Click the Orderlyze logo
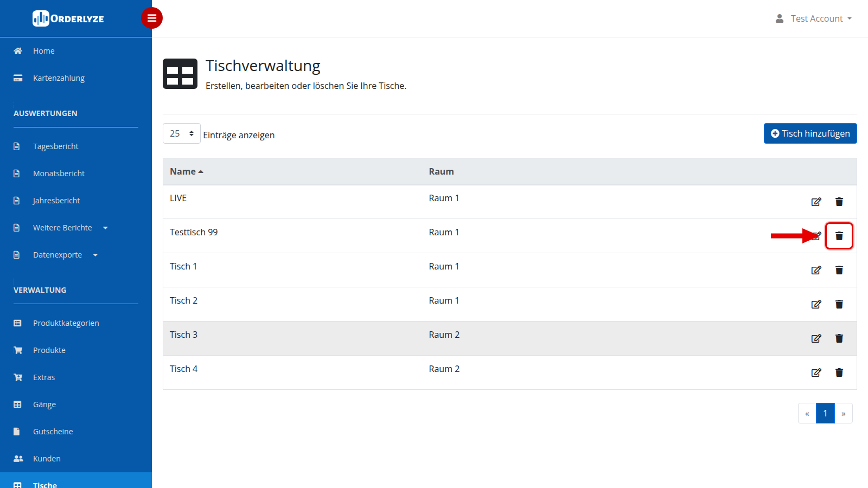 68,18
